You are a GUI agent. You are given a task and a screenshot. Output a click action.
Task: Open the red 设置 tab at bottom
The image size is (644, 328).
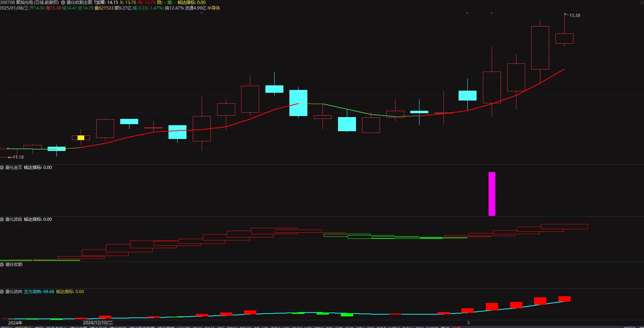point(456,327)
